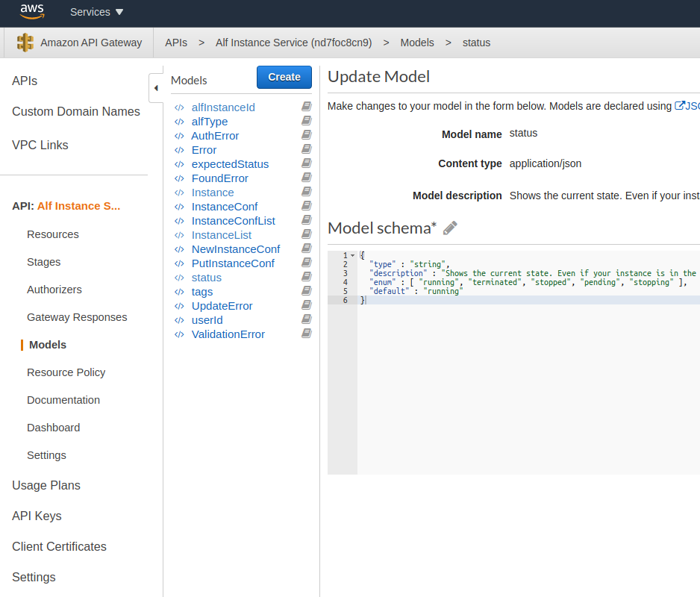Click the Models breadcrumb link
Viewport: 700px width, 597px height.
coord(417,43)
